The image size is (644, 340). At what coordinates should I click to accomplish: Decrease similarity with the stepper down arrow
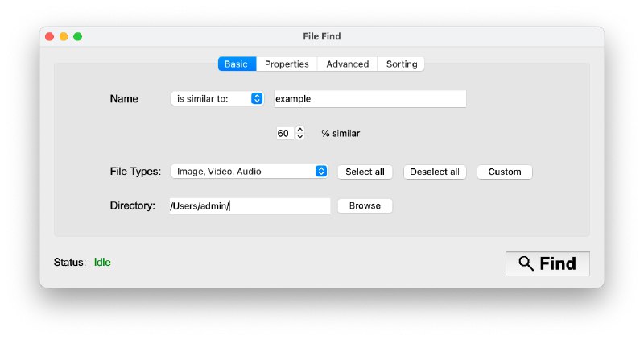pyautogui.click(x=300, y=136)
